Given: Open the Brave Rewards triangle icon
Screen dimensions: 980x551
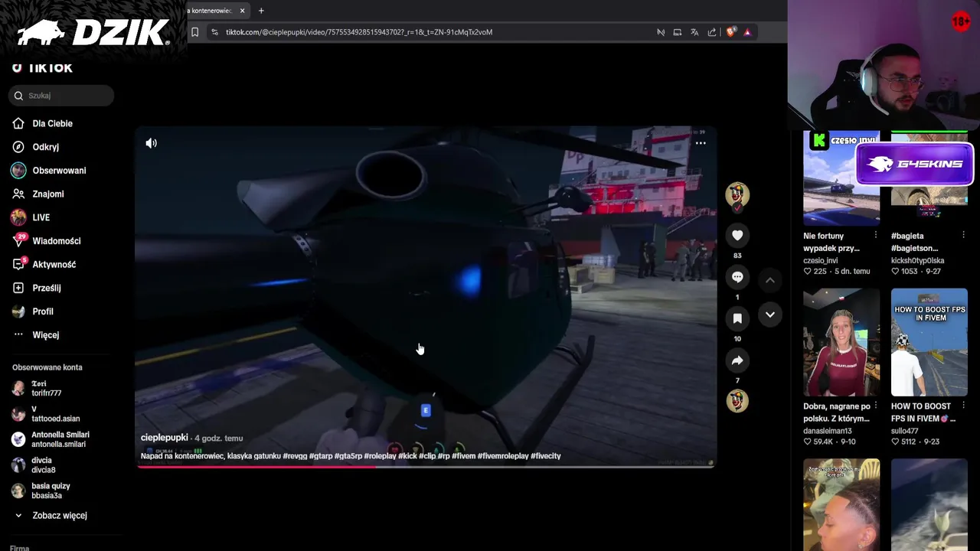Looking at the screenshot, I should (x=747, y=32).
